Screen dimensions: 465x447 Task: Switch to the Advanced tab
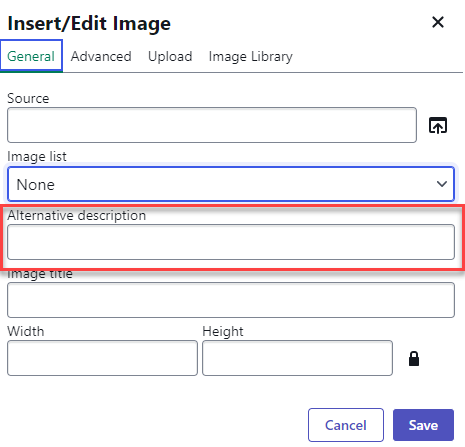pos(101,56)
